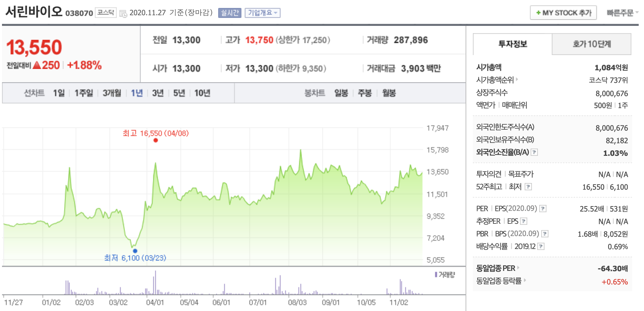Open help icon next to 52주최고 최저
This screenshot has width=644, height=311.
point(528,187)
